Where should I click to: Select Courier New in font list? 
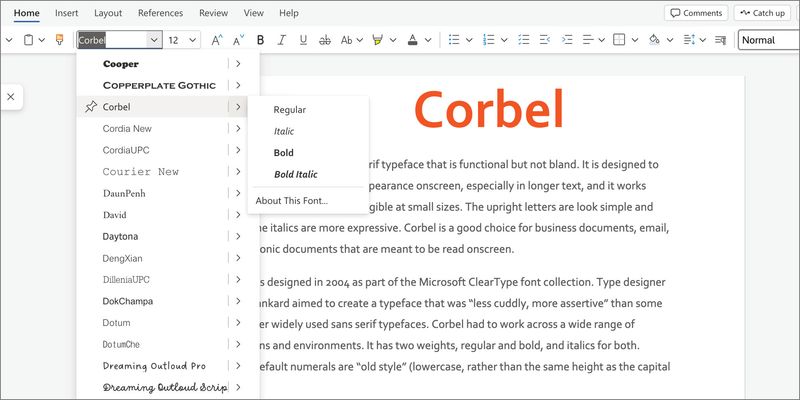point(141,171)
